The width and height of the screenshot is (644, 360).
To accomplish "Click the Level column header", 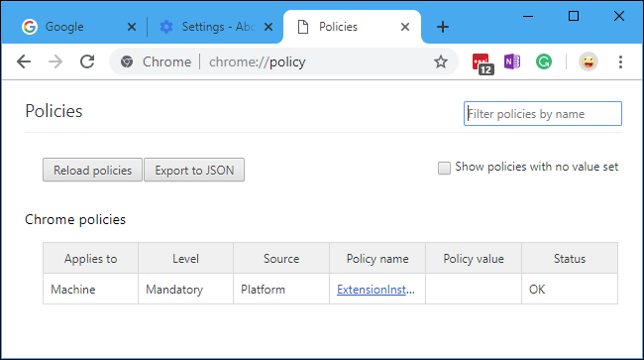I will (185, 259).
